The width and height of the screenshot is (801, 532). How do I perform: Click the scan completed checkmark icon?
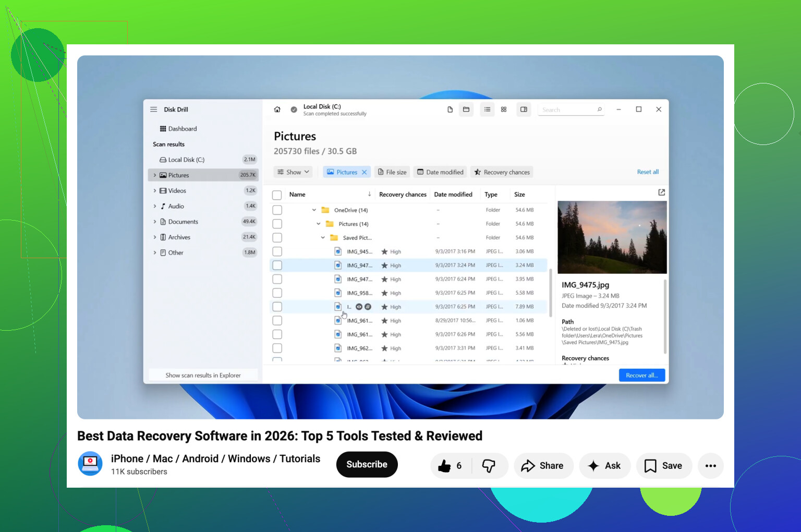click(x=294, y=110)
